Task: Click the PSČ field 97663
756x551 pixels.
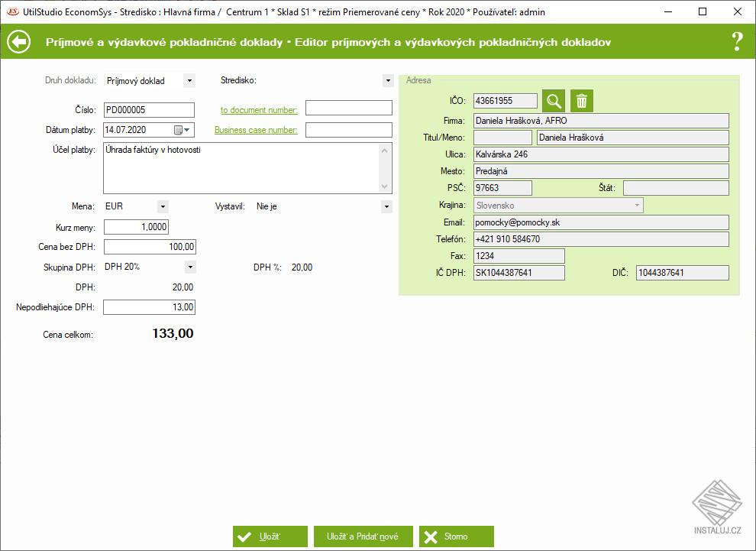Action: click(x=503, y=188)
